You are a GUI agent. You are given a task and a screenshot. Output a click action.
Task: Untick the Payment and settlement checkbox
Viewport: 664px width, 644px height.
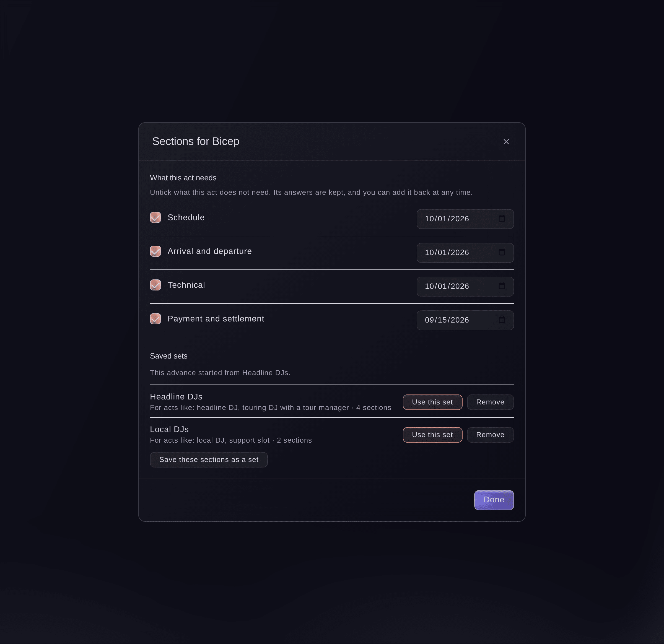pyautogui.click(x=155, y=319)
